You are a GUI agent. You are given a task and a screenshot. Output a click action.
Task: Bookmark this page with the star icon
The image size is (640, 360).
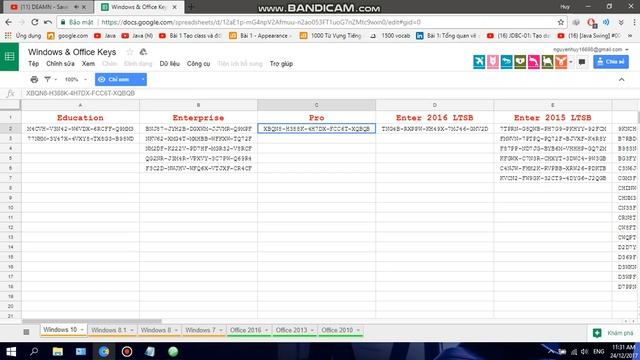coord(561,22)
